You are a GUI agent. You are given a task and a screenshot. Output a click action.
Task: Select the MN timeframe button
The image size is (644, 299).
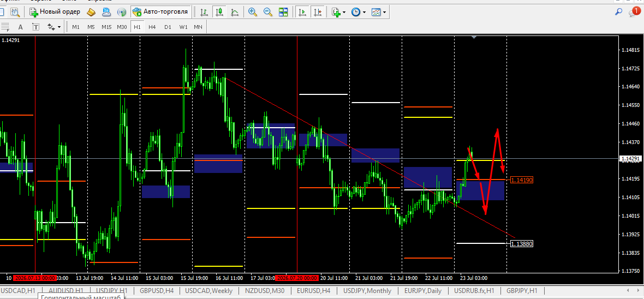(198, 27)
